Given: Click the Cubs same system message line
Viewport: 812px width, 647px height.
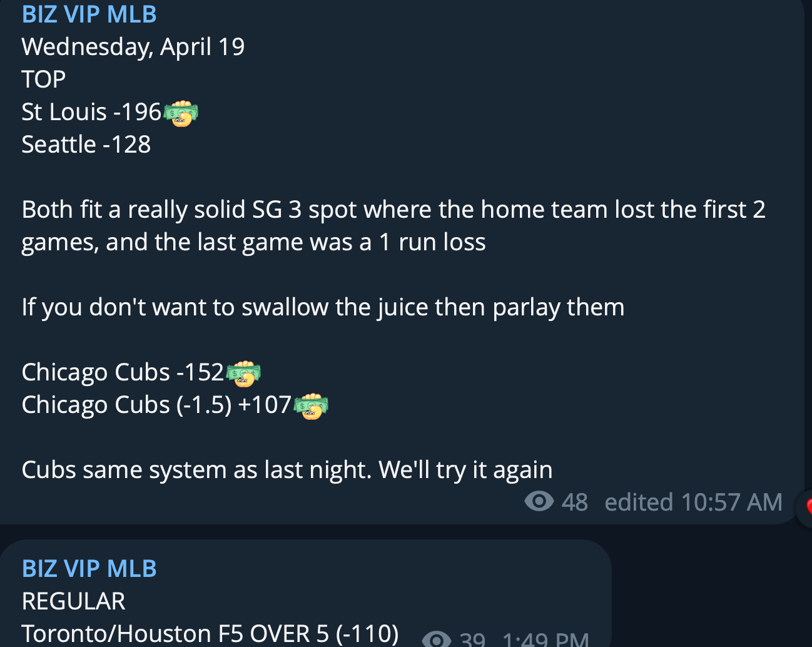Looking at the screenshot, I should tap(287, 469).
